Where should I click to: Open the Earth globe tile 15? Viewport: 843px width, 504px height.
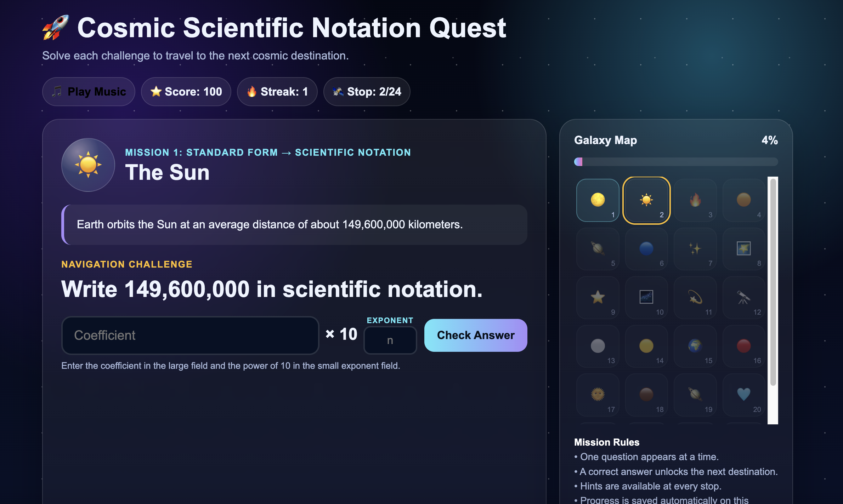coord(695,346)
